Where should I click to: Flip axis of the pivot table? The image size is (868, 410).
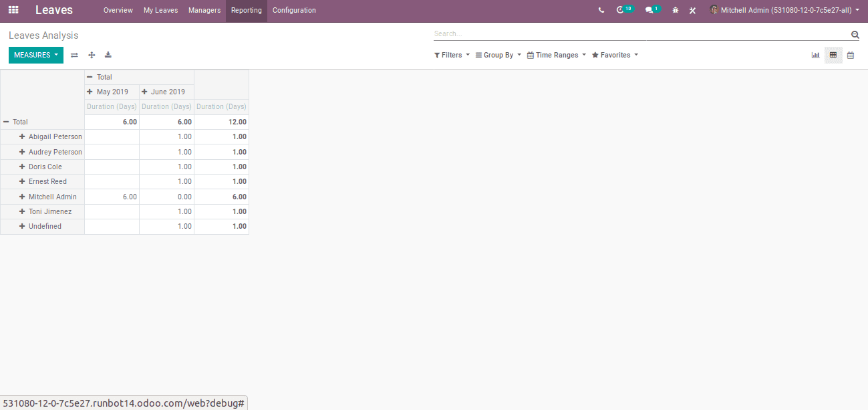tap(74, 55)
